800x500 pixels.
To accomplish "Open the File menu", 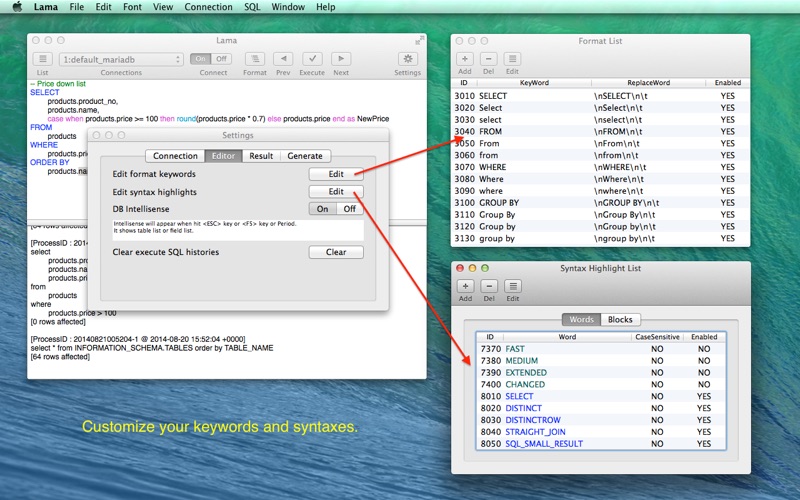I will click(77, 7).
